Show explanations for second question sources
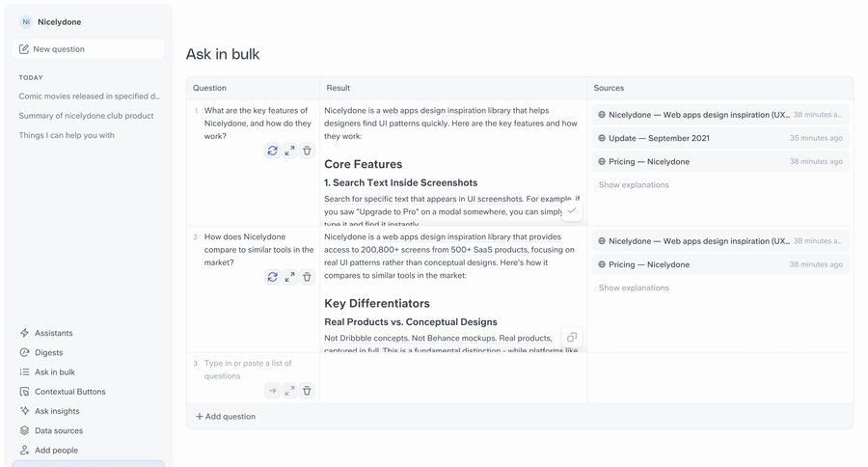This screenshot has width=868, height=467. 634,288
